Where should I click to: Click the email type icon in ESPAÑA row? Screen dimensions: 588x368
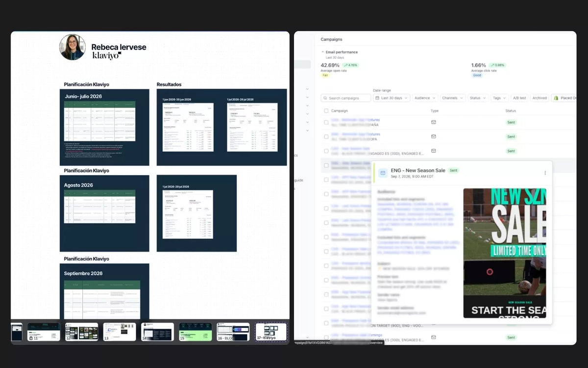434,122
